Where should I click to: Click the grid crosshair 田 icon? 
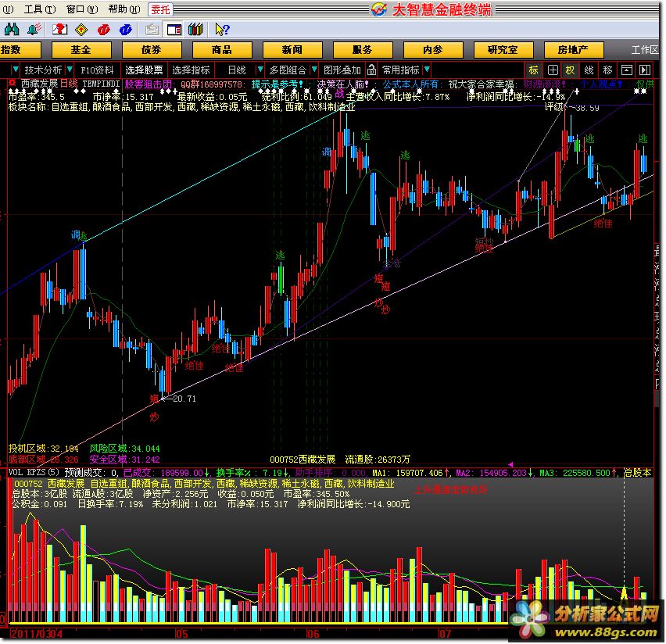[x=553, y=70]
